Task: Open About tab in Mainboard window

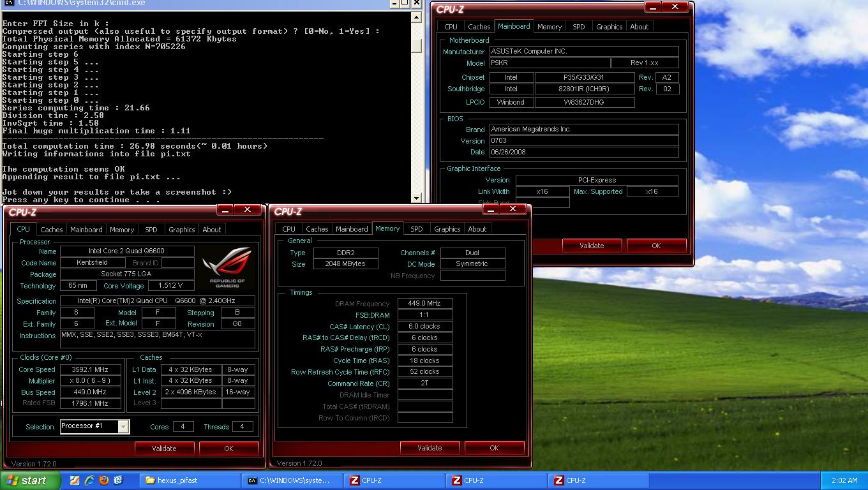Action: (640, 27)
